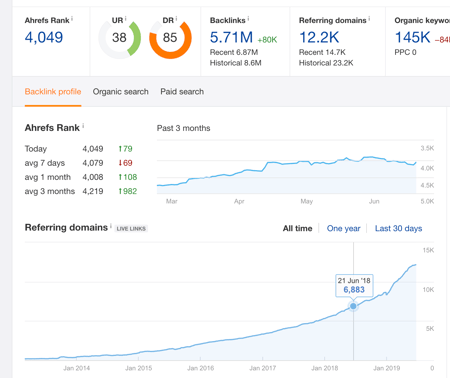450x378 pixels.
Task: Click info icon beside Referring domains metric
Action: point(369,18)
